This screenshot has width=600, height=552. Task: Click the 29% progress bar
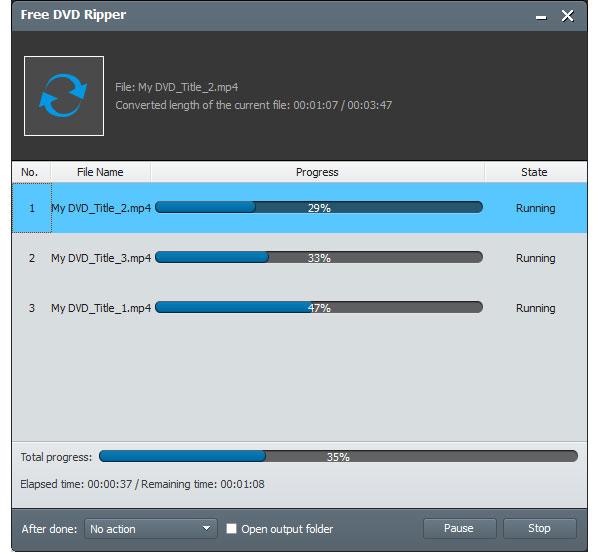click(319, 207)
